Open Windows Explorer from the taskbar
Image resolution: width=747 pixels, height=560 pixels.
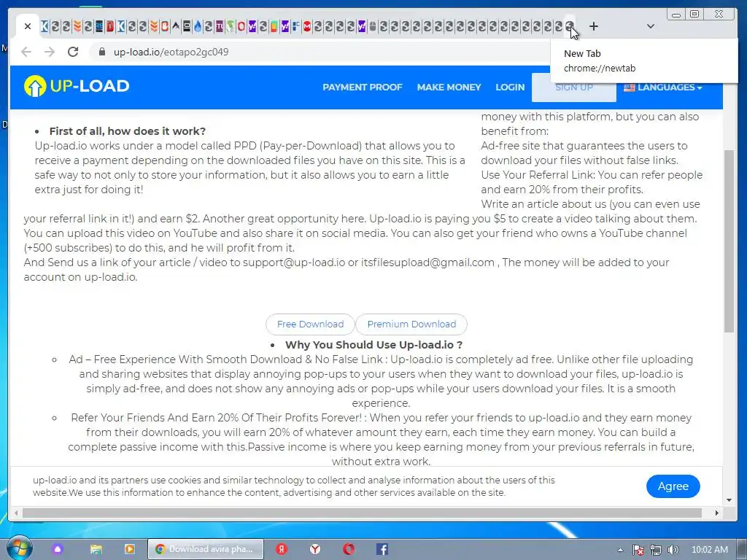[96, 549]
